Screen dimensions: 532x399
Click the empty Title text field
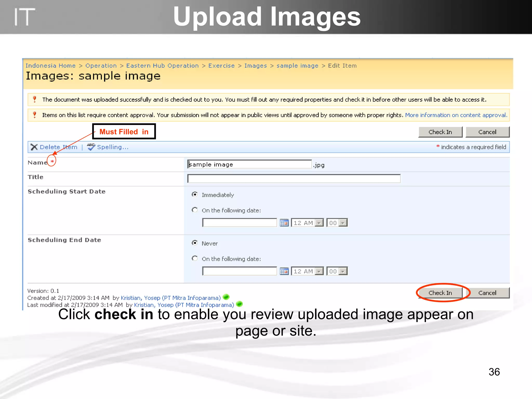[294, 178]
